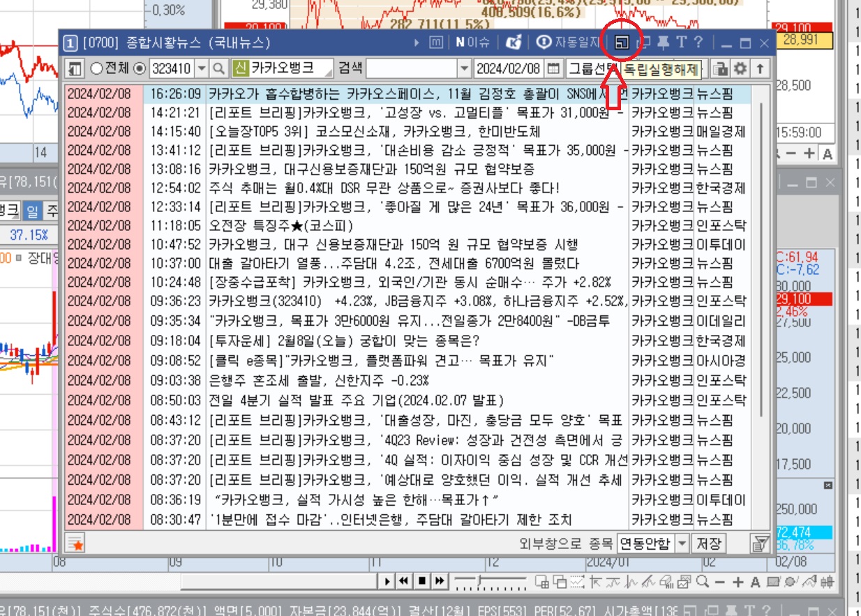The width and height of the screenshot is (861, 616).
Task: Open the N이슈 issue button
Action: (x=473, y=43)
